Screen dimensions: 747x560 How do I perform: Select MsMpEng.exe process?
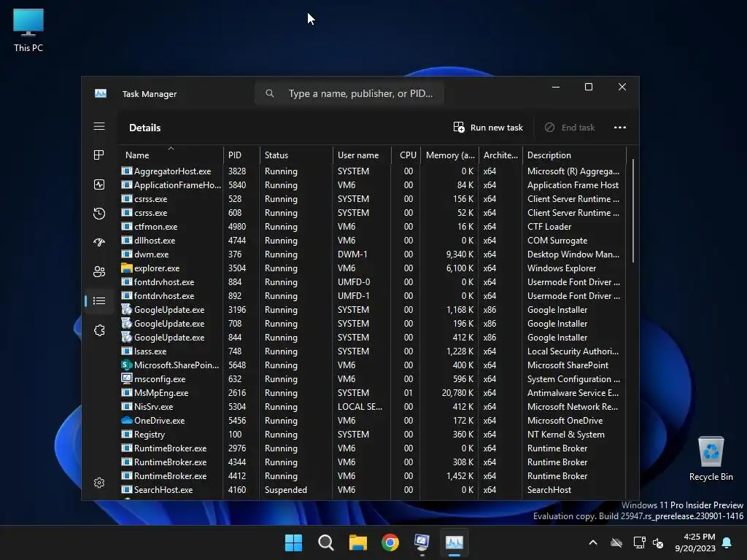371,393
